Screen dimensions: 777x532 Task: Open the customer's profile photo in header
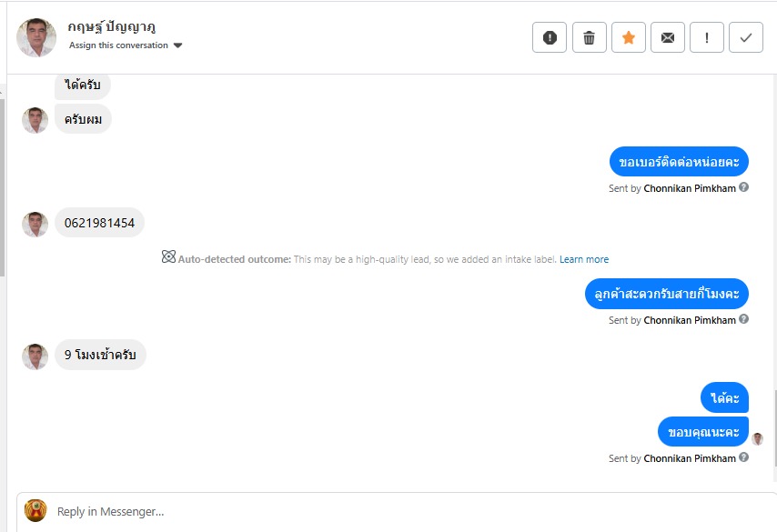point(36,37)
